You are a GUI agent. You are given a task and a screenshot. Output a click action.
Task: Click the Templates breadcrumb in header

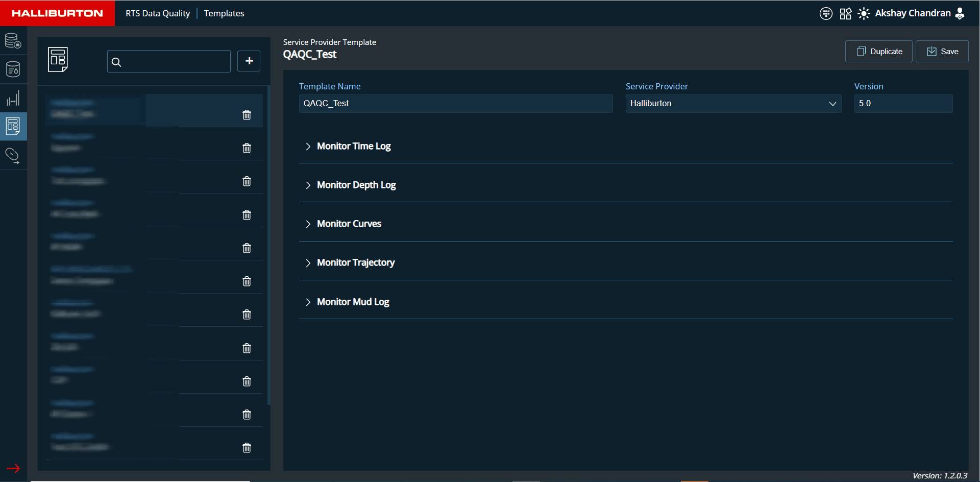pyautogui.click(x=224, y=13)
